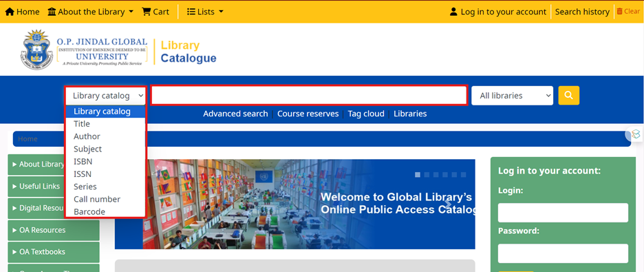The image size is (644, 272).
Task: Click the user icon beside Log in
Action: pos(453,12)
